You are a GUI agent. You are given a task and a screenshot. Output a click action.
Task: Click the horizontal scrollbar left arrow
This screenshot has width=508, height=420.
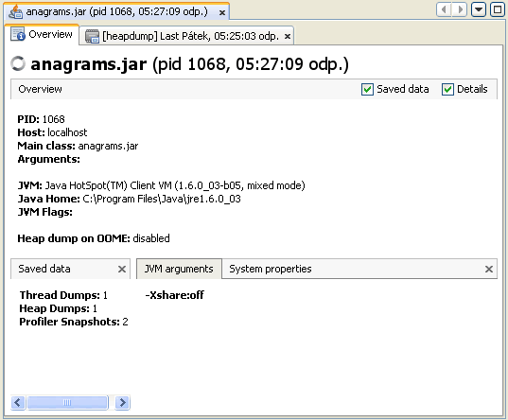(x=18, y=403)
